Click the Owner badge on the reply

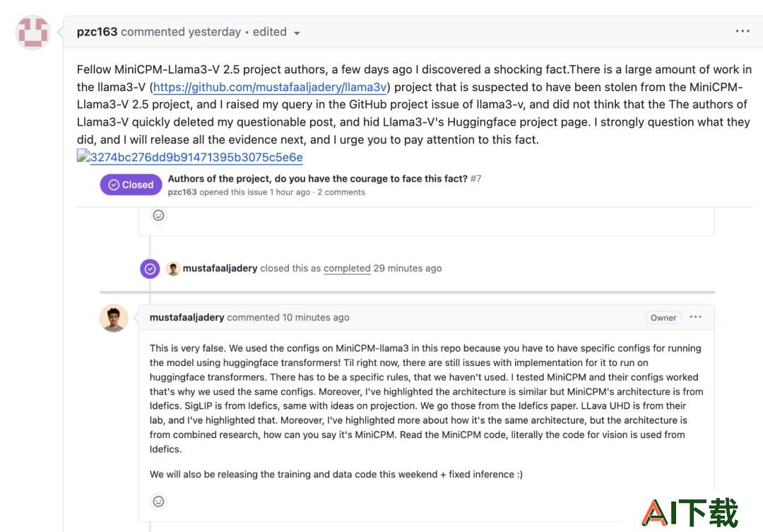[x=663, y=317]
